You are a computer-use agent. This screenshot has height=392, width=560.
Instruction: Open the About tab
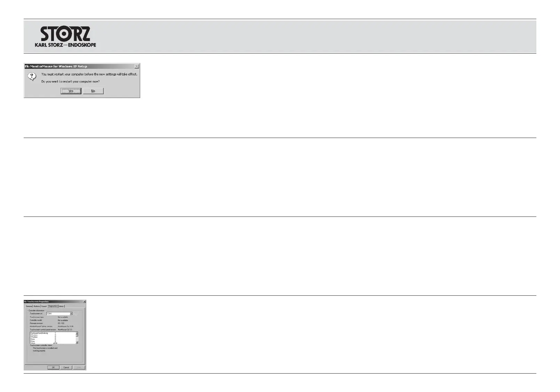(x=61, y=306)
